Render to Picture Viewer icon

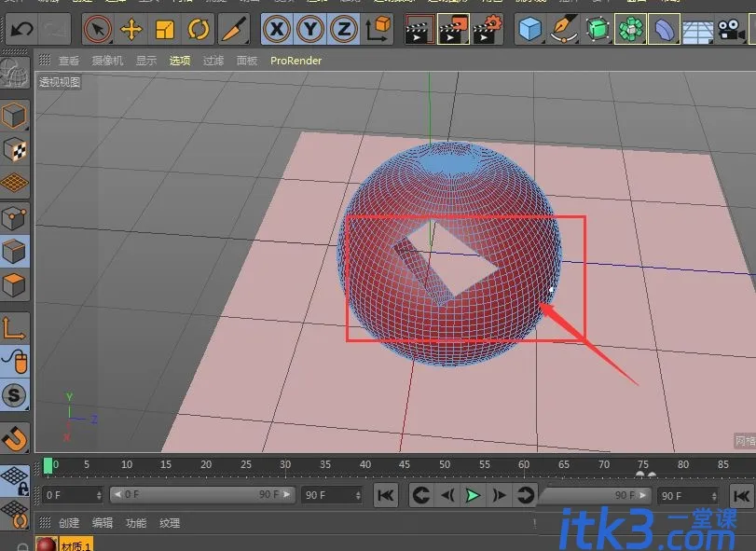coord(453,30)
